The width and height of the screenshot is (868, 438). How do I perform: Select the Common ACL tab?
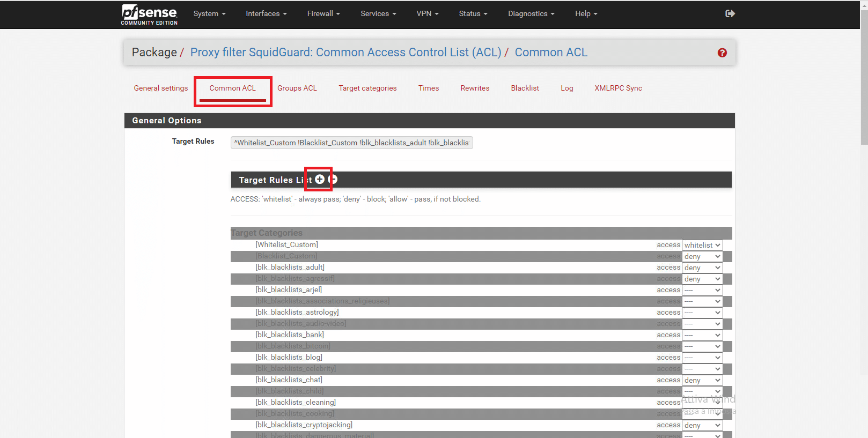[x=233, y=88]
